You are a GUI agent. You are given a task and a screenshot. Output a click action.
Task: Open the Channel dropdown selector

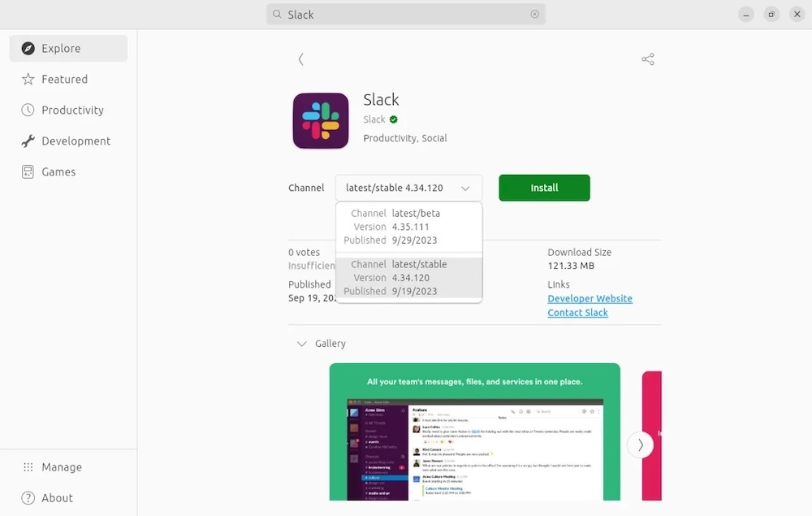tap(408, 188)
